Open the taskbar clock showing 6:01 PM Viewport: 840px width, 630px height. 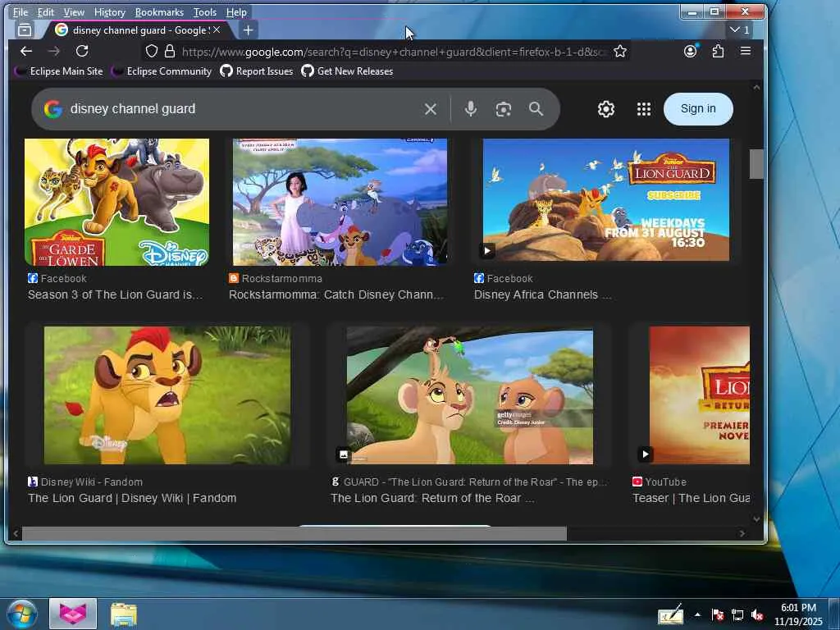point(798,614)
